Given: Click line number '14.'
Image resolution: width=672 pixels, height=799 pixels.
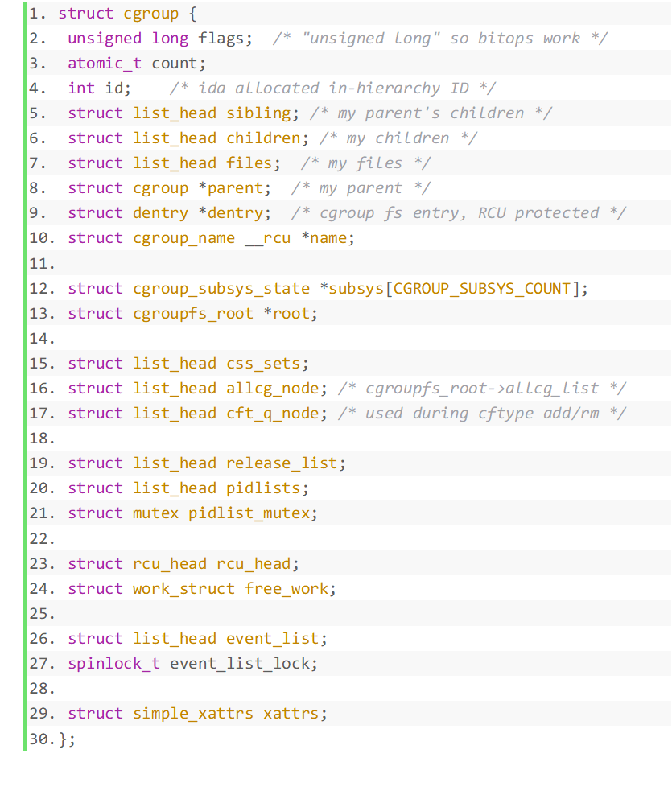Looking at the screenshot, I should (42, 339).
